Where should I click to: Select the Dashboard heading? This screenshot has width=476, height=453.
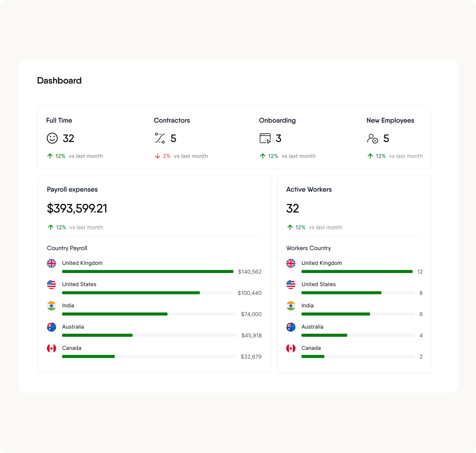point(59,81)
